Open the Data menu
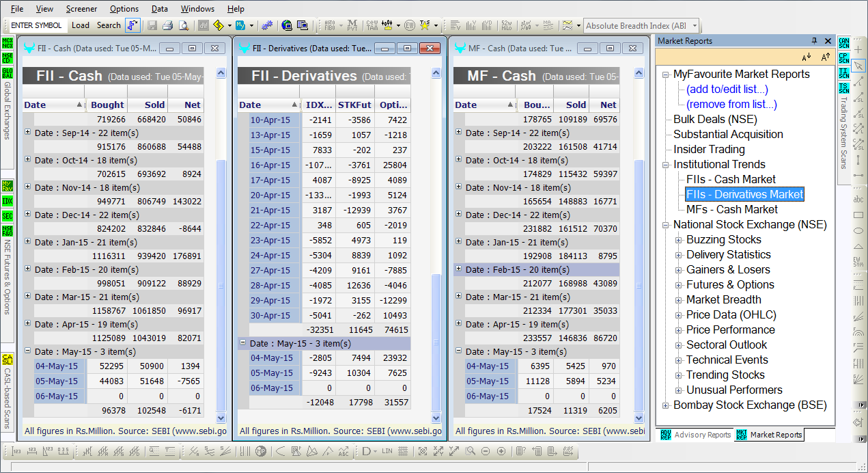This screenshot has height=473, width=868. point(160,9)
